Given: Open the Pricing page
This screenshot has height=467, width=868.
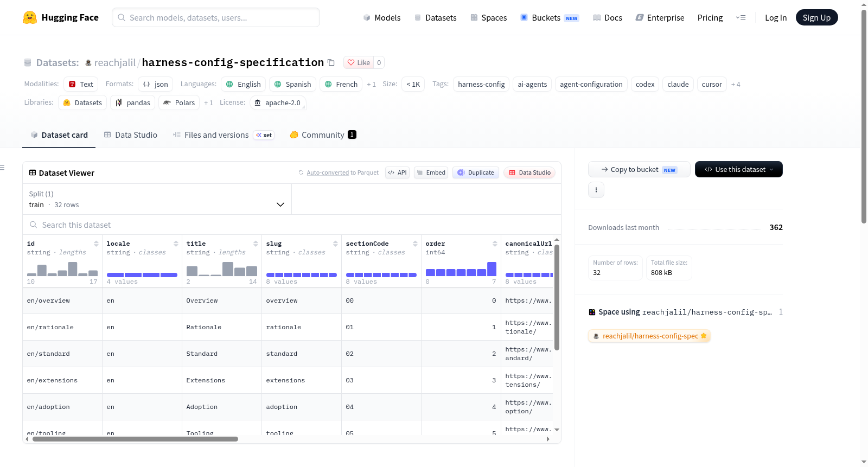Looking at the screenshot, I should [x=710, y=17].
